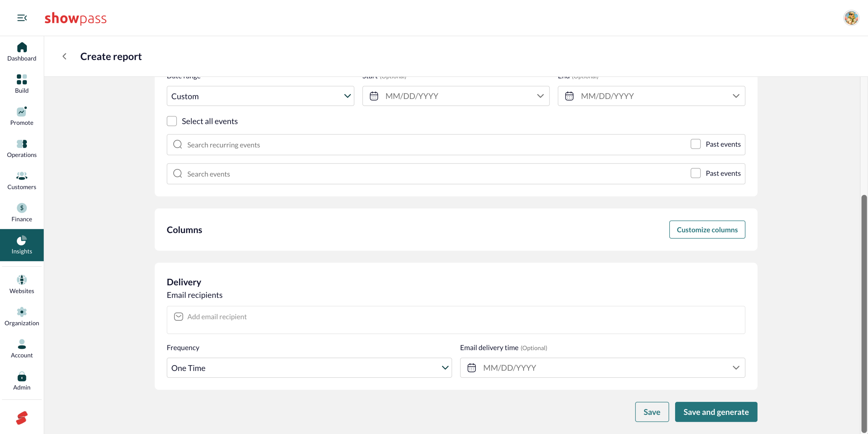Click the Customize columns button
Image resolution: width=868 pixels, height=434 pixels.
707,229
